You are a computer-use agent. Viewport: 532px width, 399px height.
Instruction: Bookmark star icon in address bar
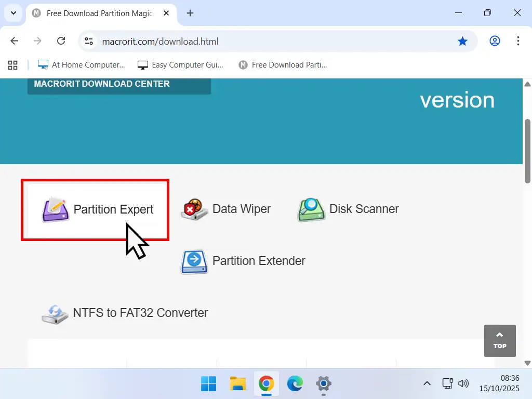click(462, 42)
